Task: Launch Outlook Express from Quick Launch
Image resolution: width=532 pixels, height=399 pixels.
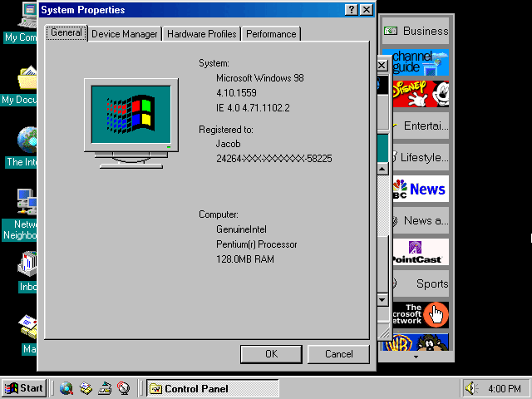Action: [86, 388]
